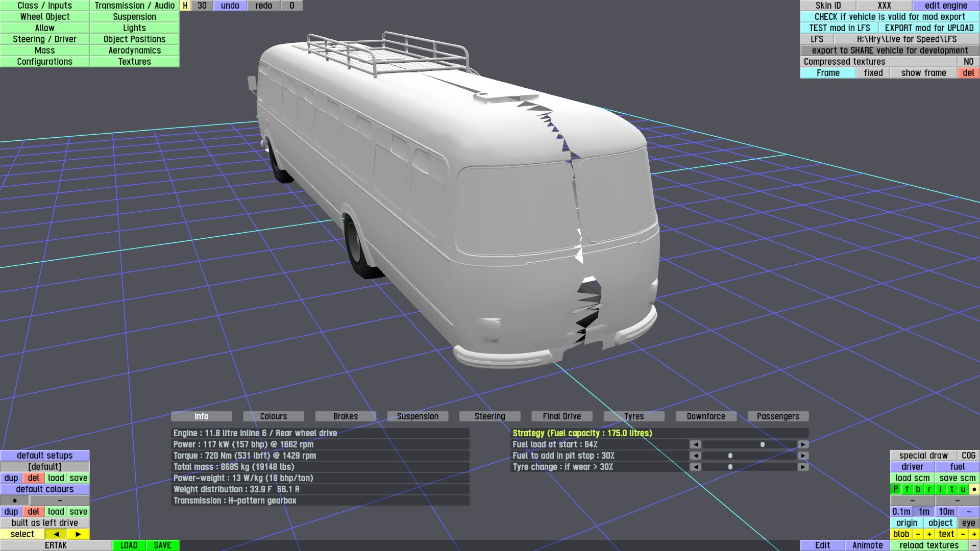
Task: Open the LFS folder path selector
Action: [x=906, y=39]
